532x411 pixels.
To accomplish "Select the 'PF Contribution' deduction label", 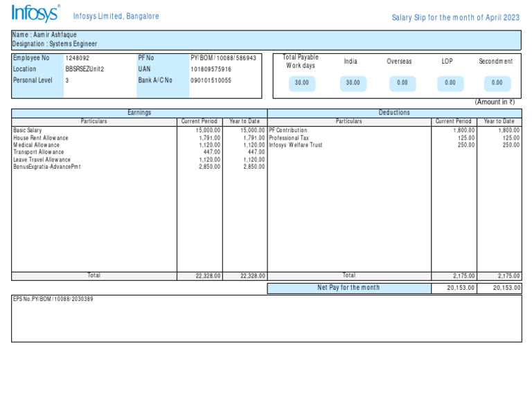I will point(288,130).
